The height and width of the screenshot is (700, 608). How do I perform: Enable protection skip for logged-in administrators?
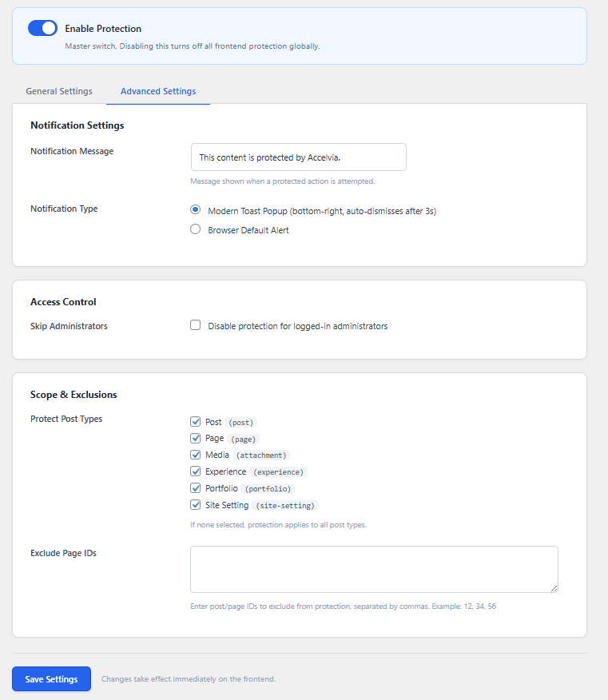coord(195,324)
